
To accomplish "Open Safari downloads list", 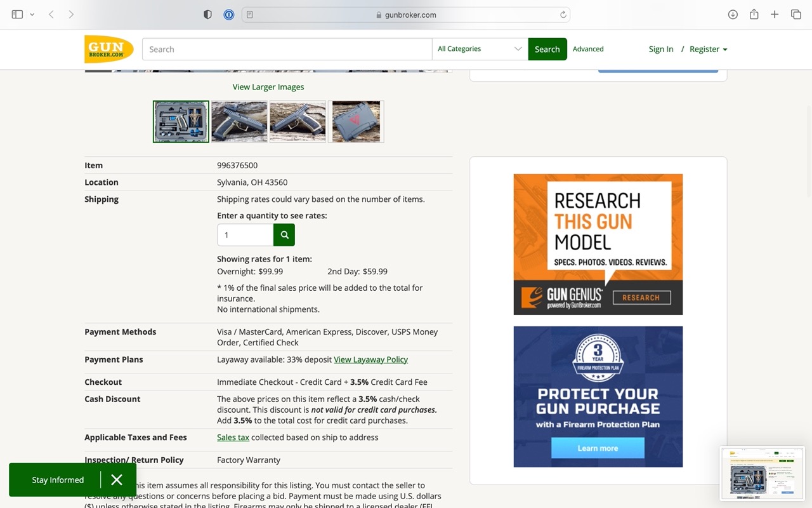I will point(733,15).
